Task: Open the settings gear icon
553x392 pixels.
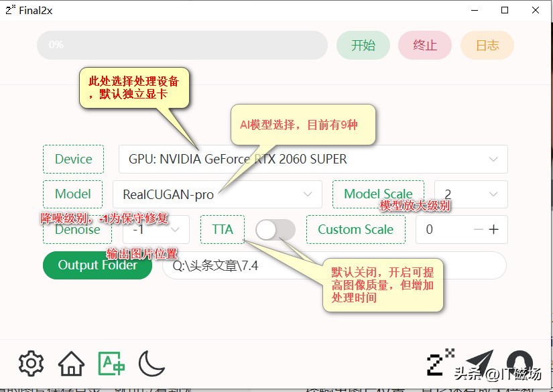Action: tap(29, 363)
